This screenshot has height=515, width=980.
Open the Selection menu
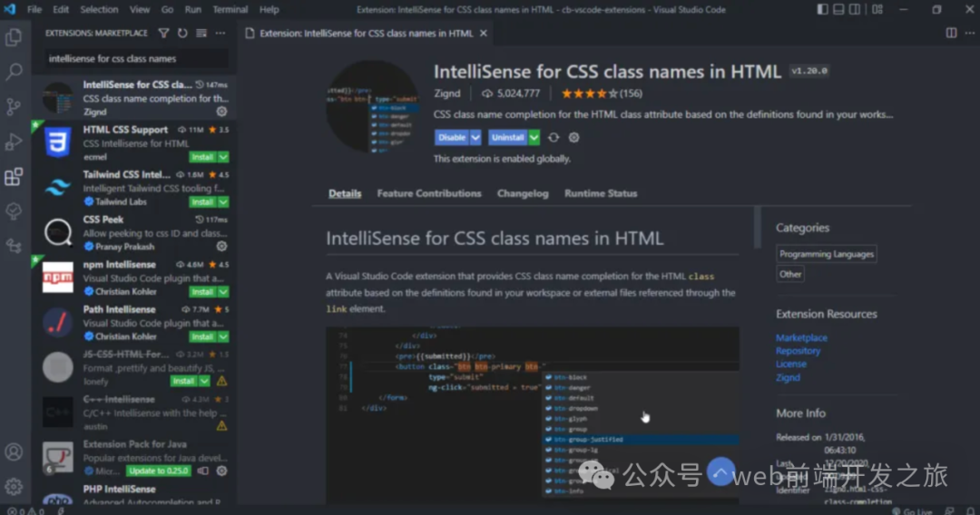[x=99, y=9]
